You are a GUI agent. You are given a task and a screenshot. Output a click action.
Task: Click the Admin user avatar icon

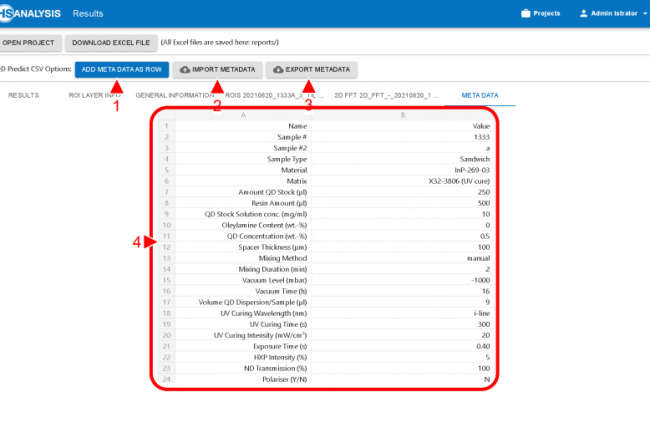tap(584, 15)
